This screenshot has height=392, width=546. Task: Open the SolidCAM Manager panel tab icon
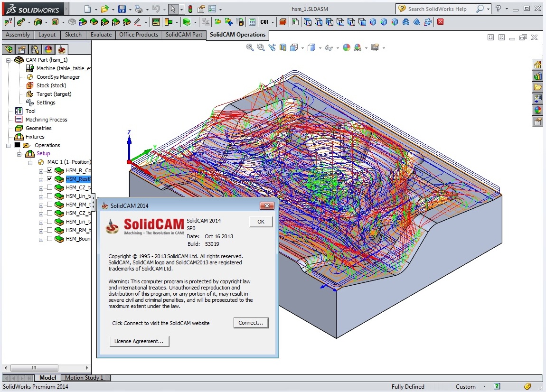[x=62, y=49]
